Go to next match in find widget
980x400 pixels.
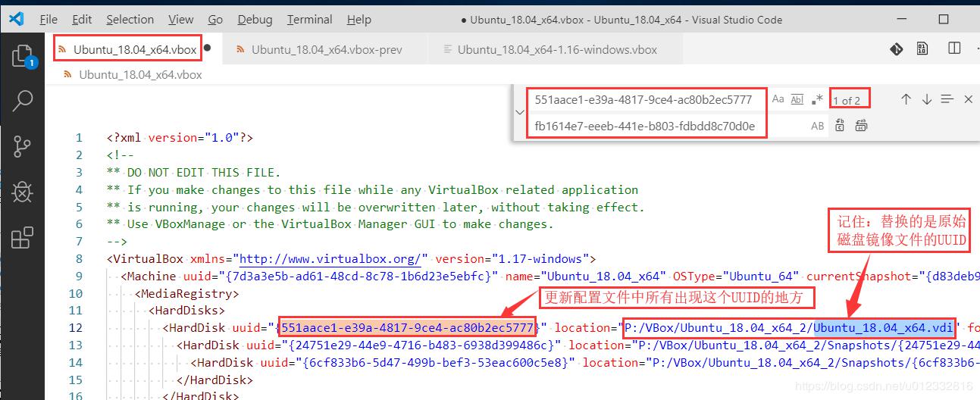click(x=926, y=99)
